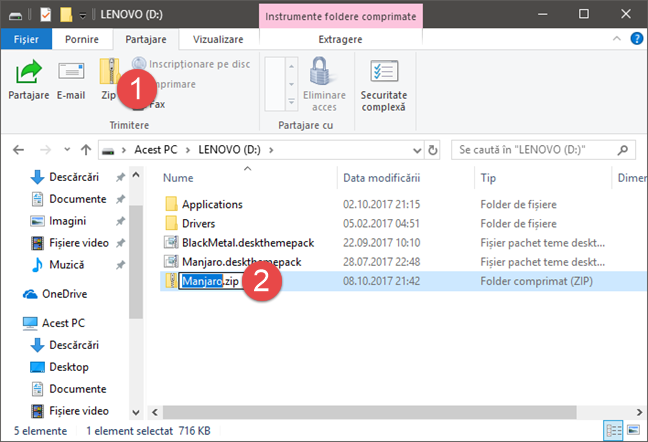Open pinned Documente in quick access
648x442 pixels.
click(78, 199)
